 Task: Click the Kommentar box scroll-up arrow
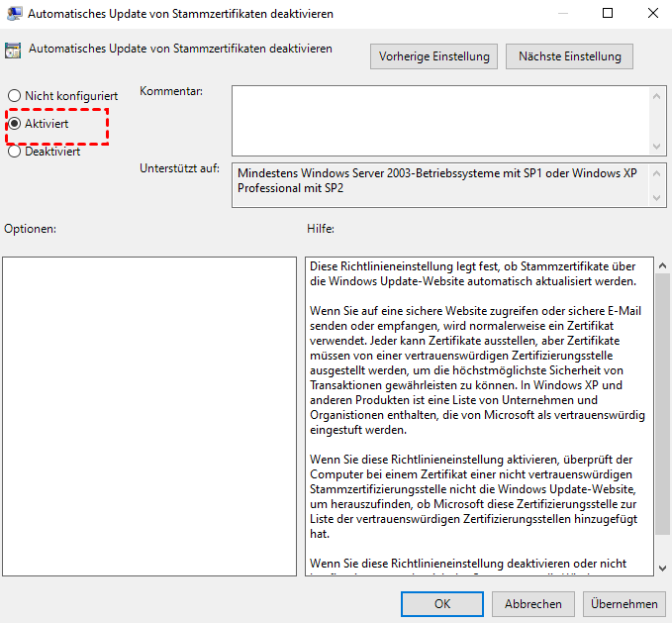coord(656,96)
